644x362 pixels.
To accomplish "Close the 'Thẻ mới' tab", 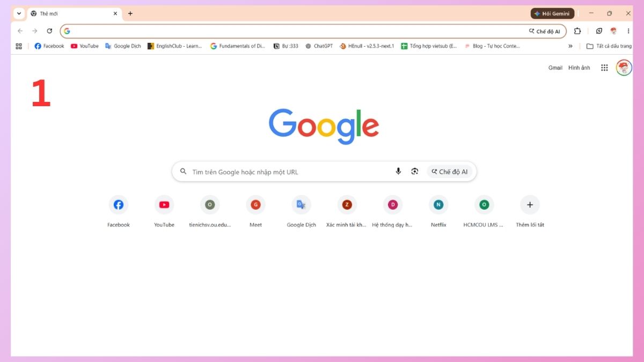I will [x=115, y=13].
